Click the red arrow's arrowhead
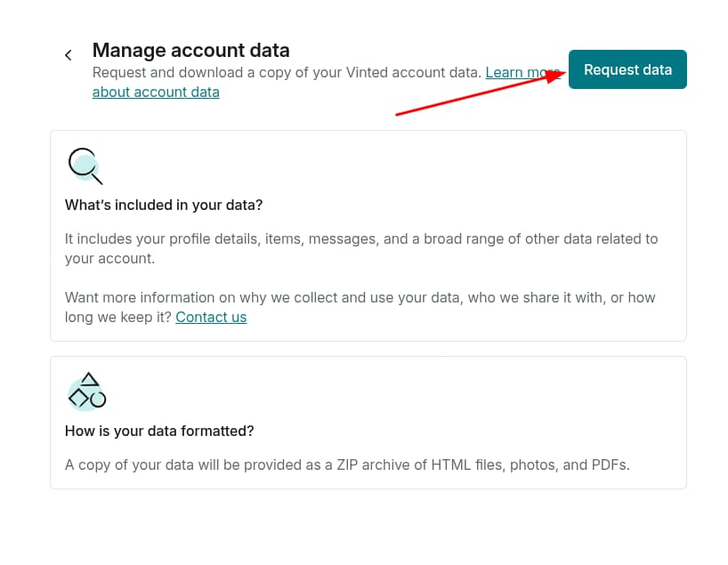 coord(561,75)
